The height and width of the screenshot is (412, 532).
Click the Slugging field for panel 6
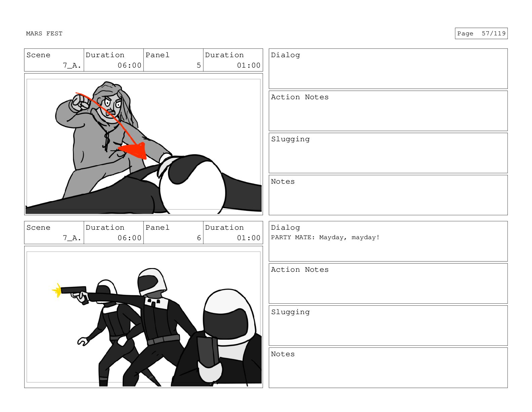[x=388, y=326]
